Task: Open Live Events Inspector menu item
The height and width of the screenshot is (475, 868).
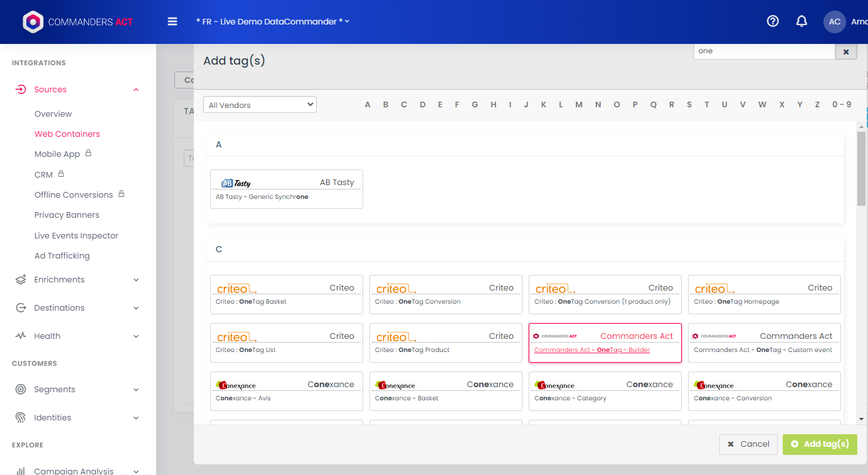Action: pyautogui.click(x=76, y=236)
